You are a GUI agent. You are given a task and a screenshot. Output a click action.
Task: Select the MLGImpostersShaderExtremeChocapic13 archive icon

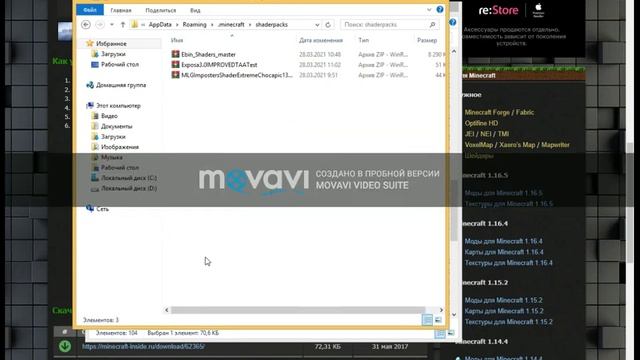(x=176, y=75)
